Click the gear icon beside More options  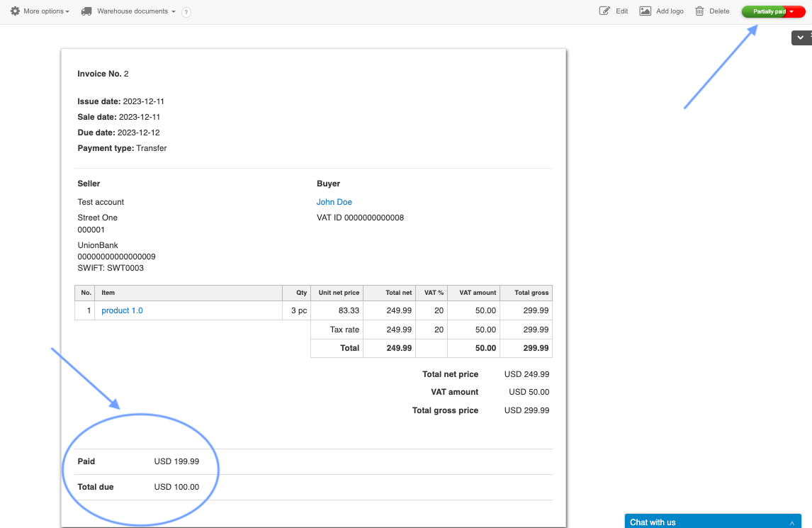15,11
